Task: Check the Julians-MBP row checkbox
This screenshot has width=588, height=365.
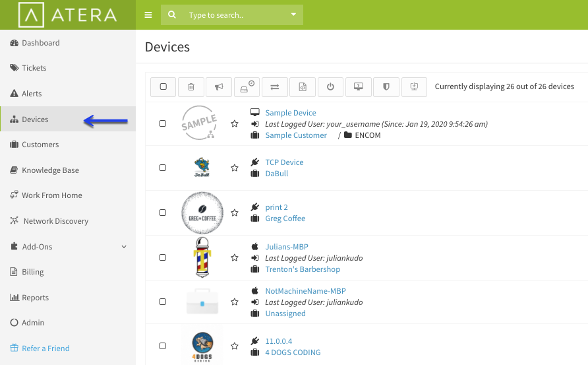Action: click(163, 257)
